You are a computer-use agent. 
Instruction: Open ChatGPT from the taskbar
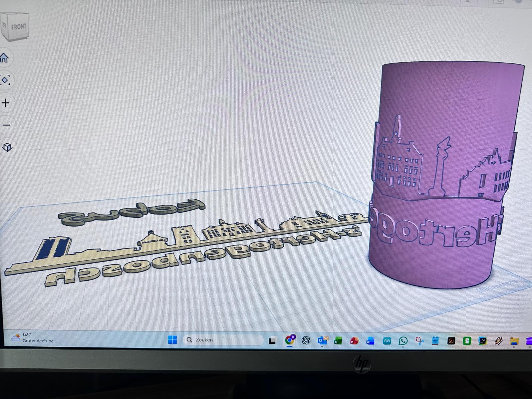click(306, 340)
